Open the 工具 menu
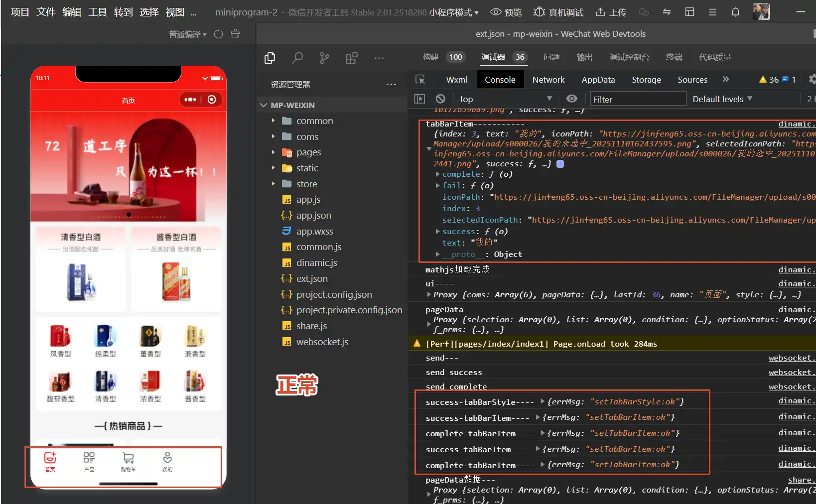 tap(97, 12)
